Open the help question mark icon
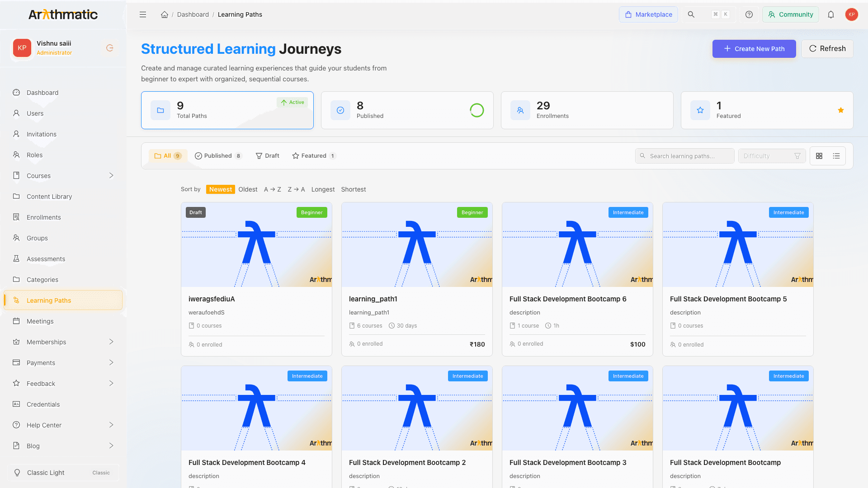 coord(749,14)
